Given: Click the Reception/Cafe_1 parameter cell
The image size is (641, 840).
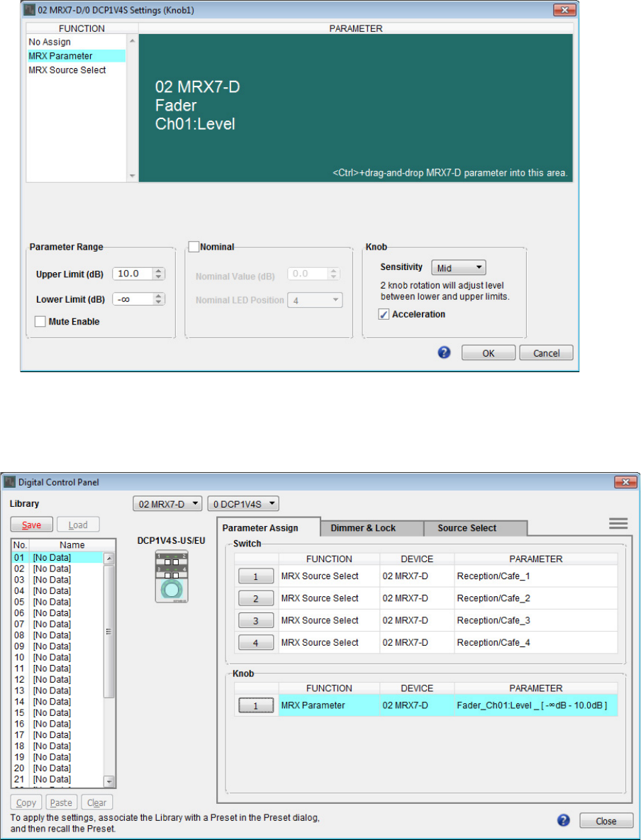Looking at the screenshot, I should point(536,576).
